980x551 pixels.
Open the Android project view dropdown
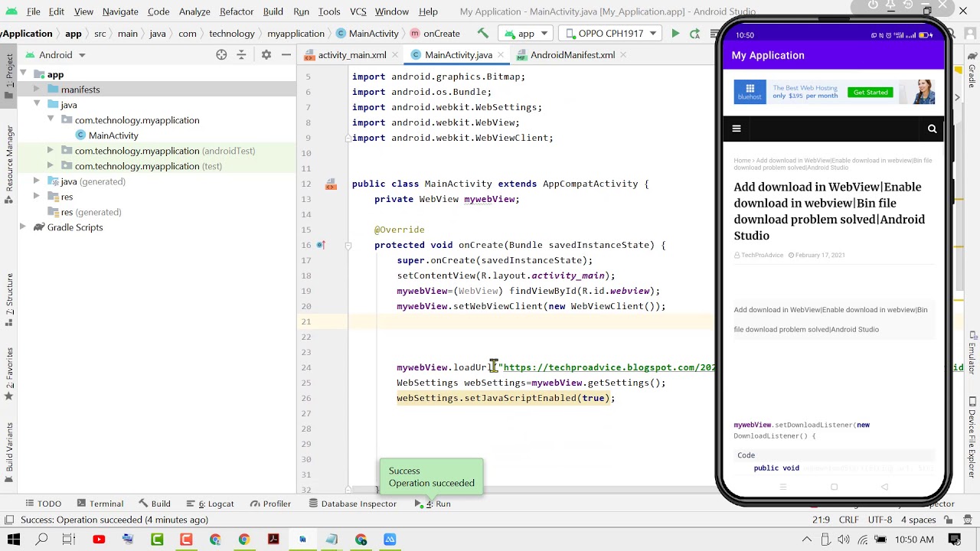pos(56,55)
